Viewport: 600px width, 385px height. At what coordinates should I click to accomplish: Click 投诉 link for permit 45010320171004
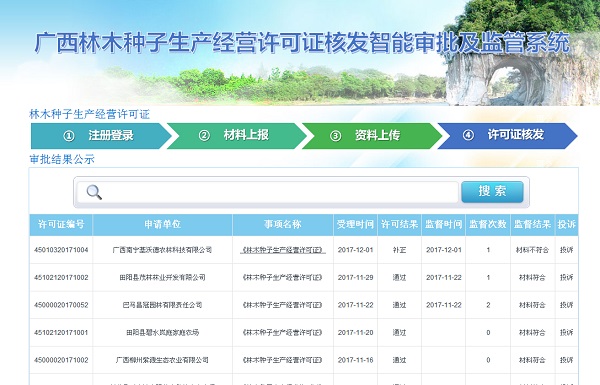(x=566, y=250)
